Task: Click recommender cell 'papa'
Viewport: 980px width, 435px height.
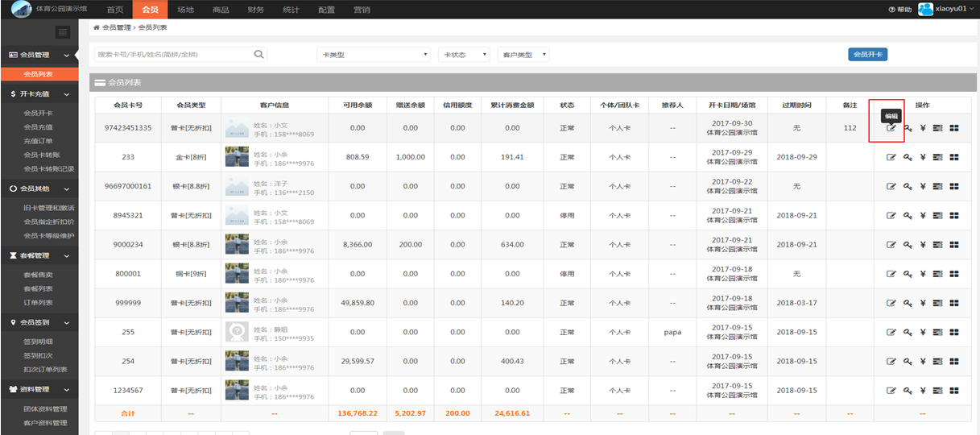Action: click(x=672, y=332)
